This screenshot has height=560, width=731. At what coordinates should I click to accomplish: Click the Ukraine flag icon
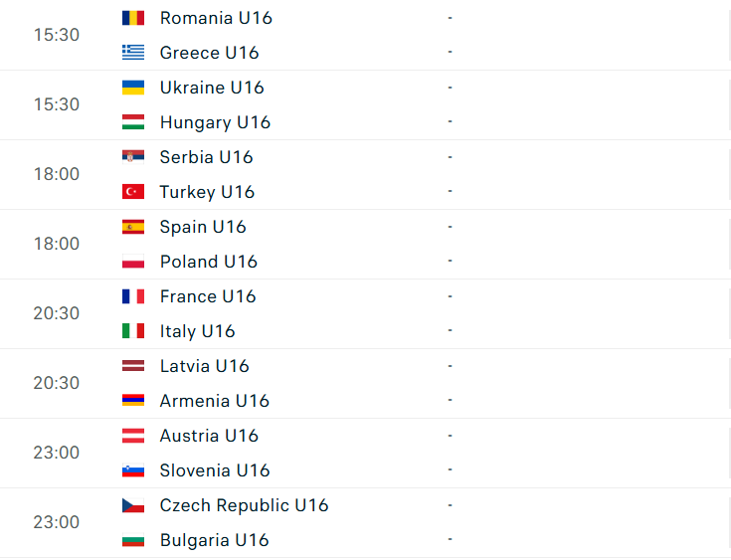point(133,88)
